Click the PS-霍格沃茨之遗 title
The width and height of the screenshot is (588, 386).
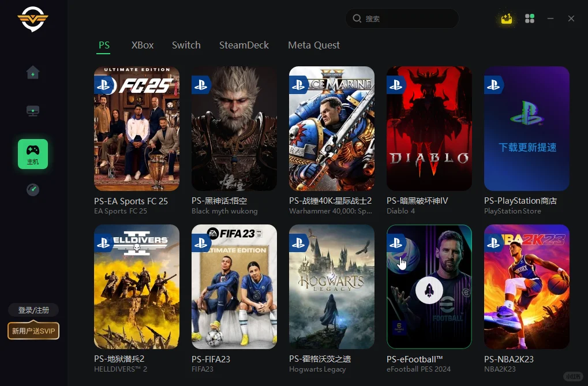(320, 359)
